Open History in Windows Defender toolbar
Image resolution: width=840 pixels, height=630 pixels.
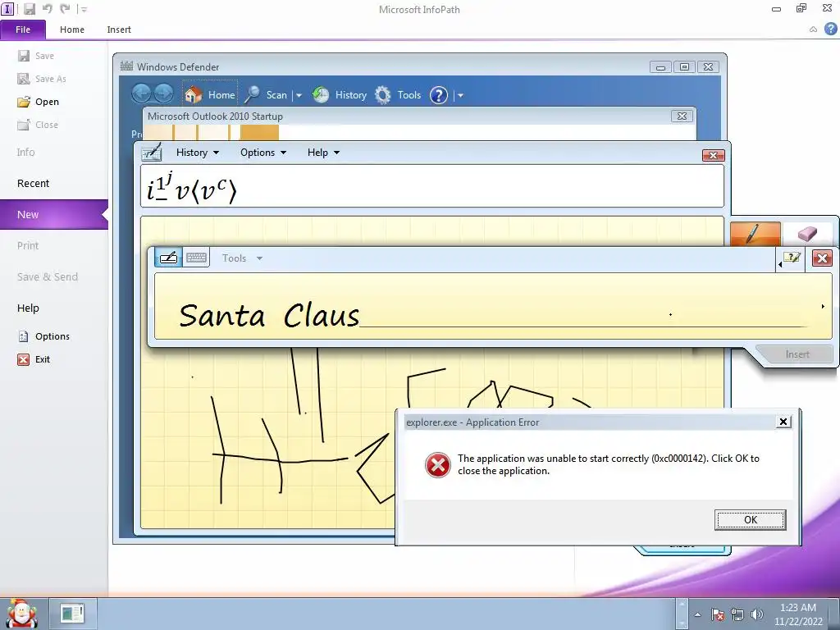340,95
